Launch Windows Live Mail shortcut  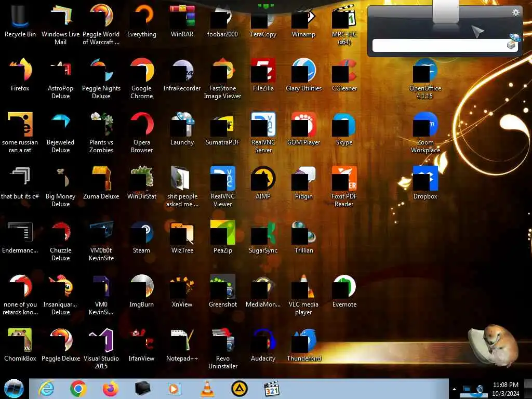pyautogui.click(x=60, y=24)
